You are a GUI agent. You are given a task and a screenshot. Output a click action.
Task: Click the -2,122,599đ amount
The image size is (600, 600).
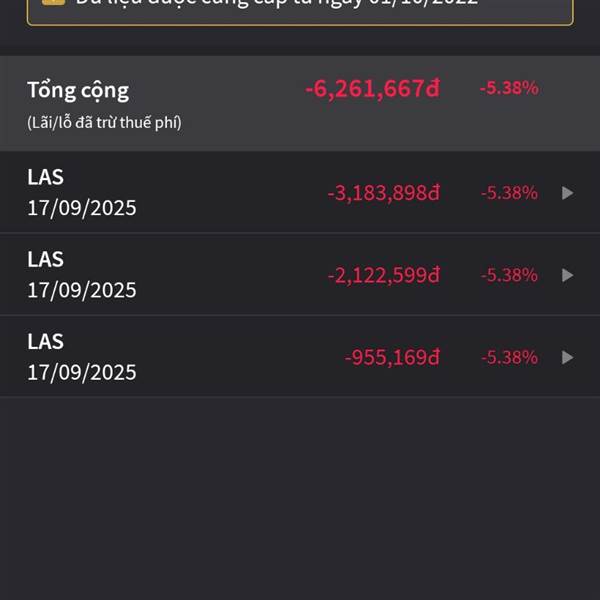[x=383, y=275]
